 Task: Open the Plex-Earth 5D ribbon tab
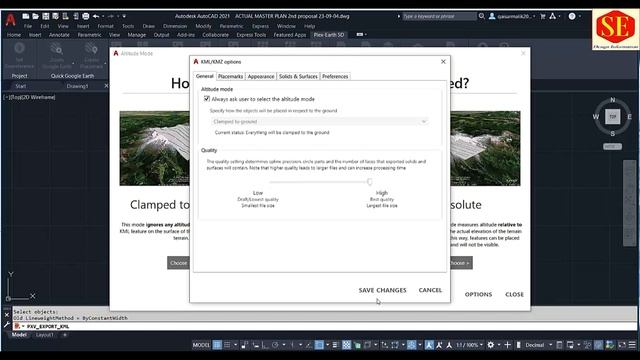click(x=329, y=35)
